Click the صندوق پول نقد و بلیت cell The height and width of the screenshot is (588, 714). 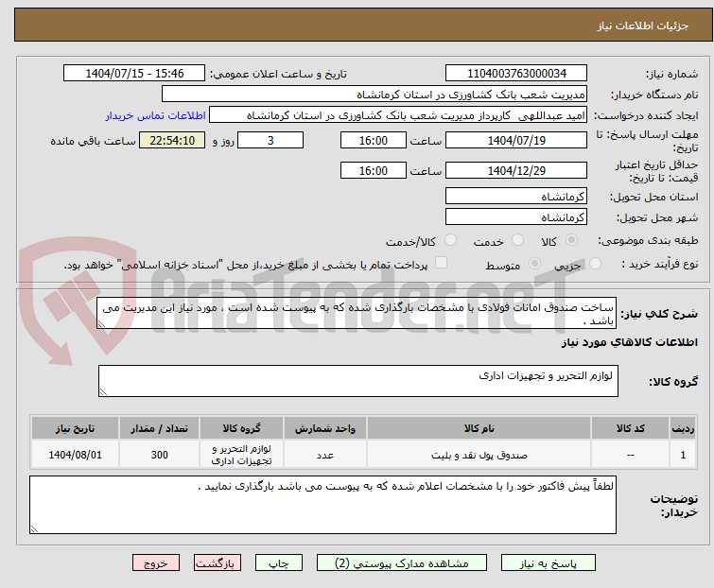(x=479, y=455)
